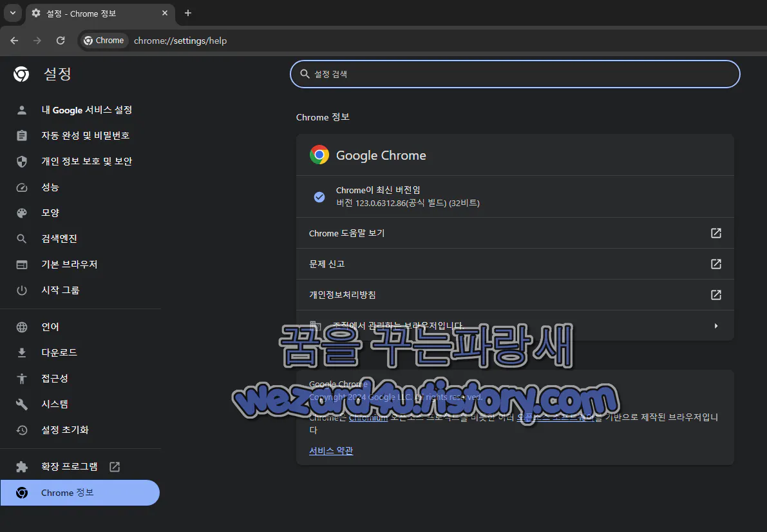The height and width of the screenshot is (532, 767).
Task: Open the tab search dropdown arrow
Action: (x=13, y=14)
